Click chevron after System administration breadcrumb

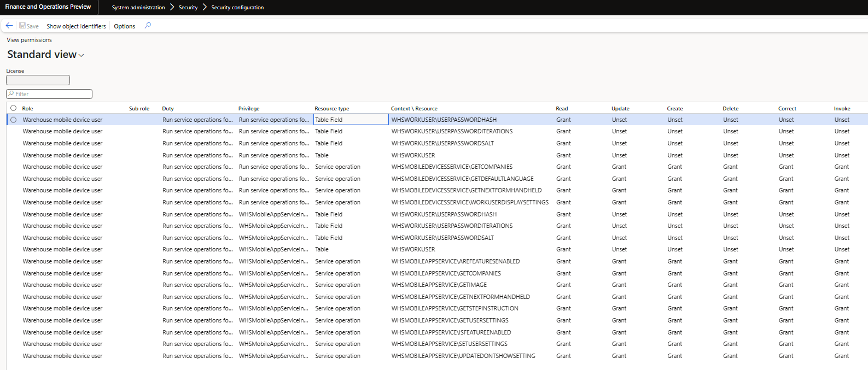point(172,7)
